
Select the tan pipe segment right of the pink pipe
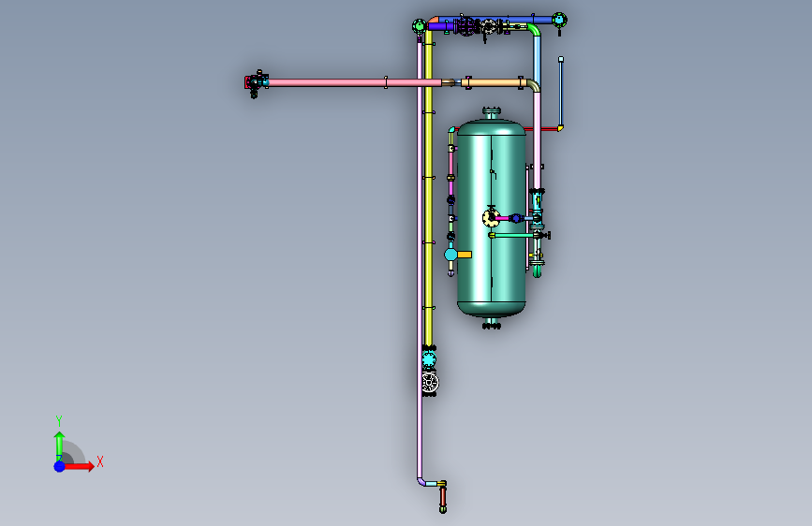(x=495, y=82)
